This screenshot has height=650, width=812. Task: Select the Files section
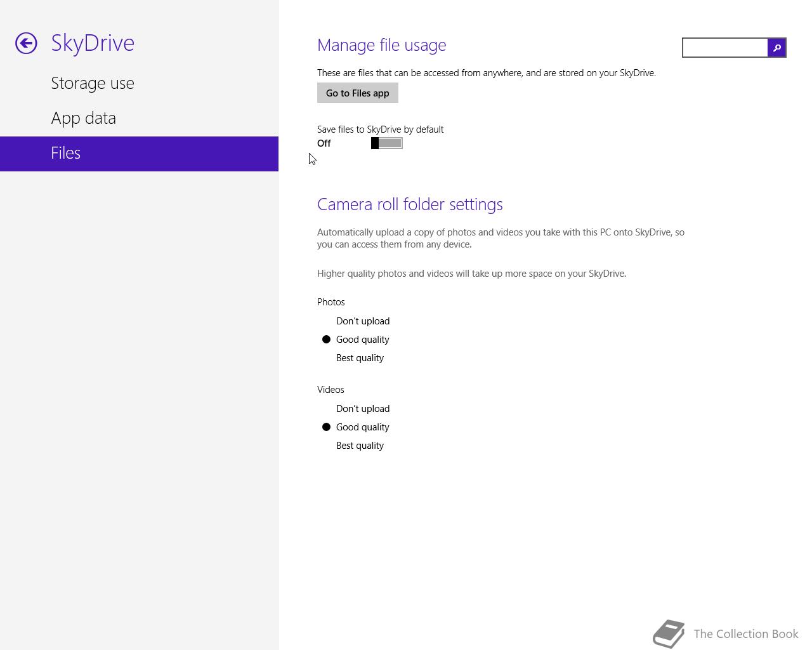click(x=139, y=154)
